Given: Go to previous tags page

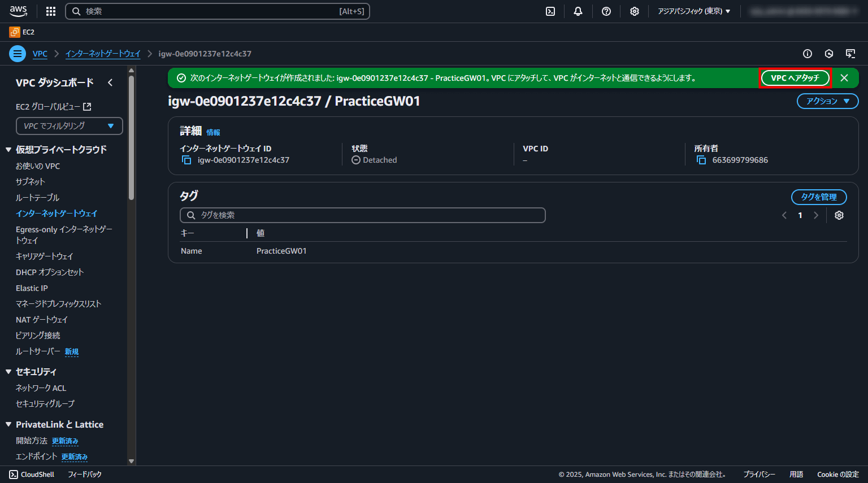Looking at the screenshot, I should click(x=784, y=215).
